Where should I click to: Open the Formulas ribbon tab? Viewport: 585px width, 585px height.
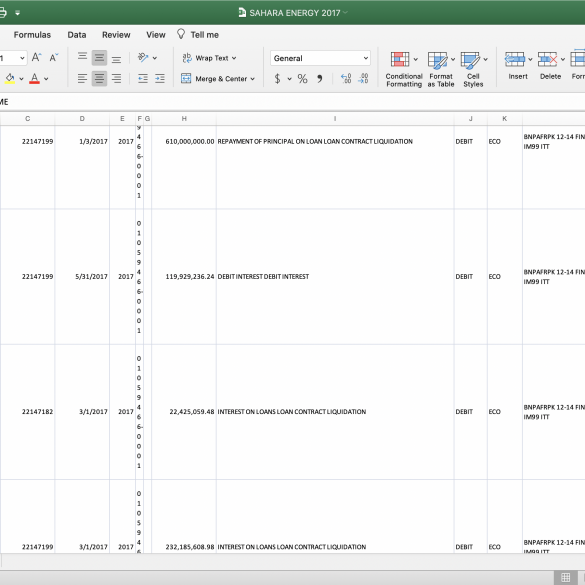click(32, 35)
